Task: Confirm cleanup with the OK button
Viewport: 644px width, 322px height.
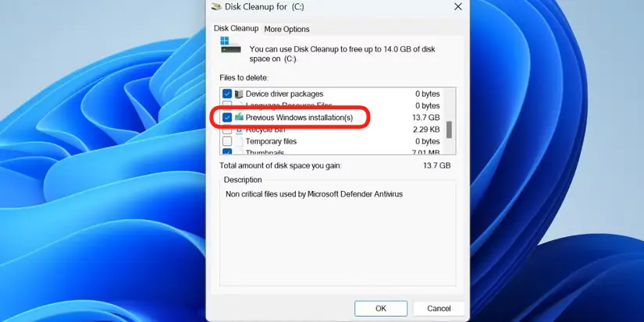Action: [x=381, y=309]
